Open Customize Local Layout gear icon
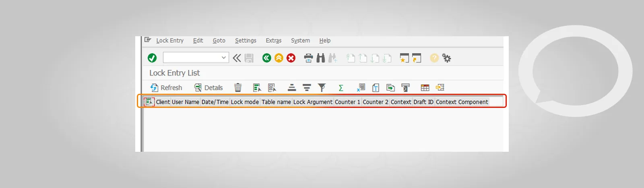 [446, 58]
